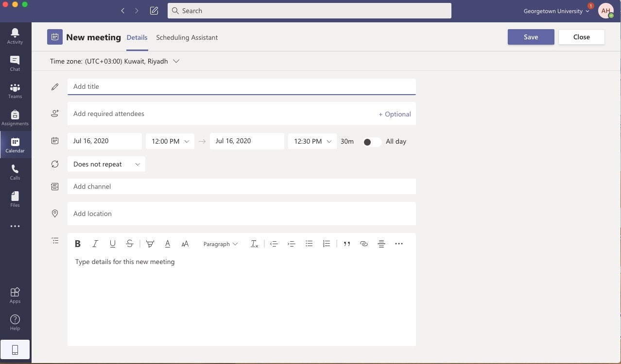
Task: Insert a hyperlink in meeting details
Action: tap(364, 244)
